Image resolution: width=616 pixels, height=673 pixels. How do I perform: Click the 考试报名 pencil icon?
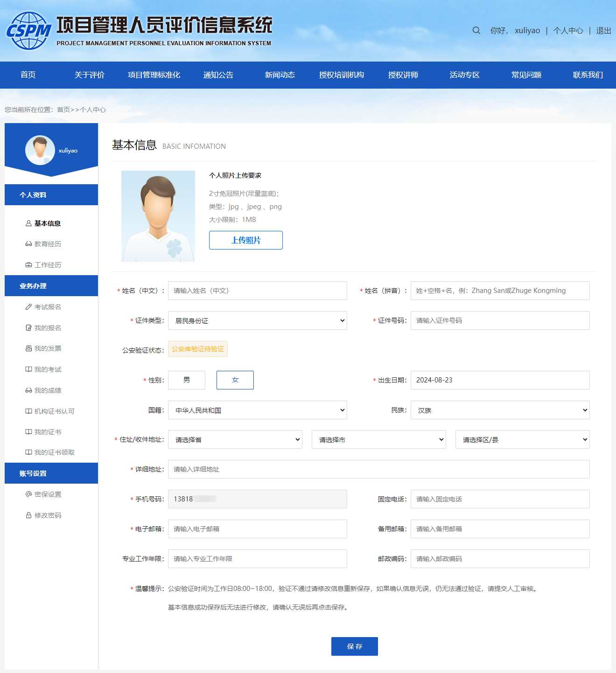tap(28, 307)
